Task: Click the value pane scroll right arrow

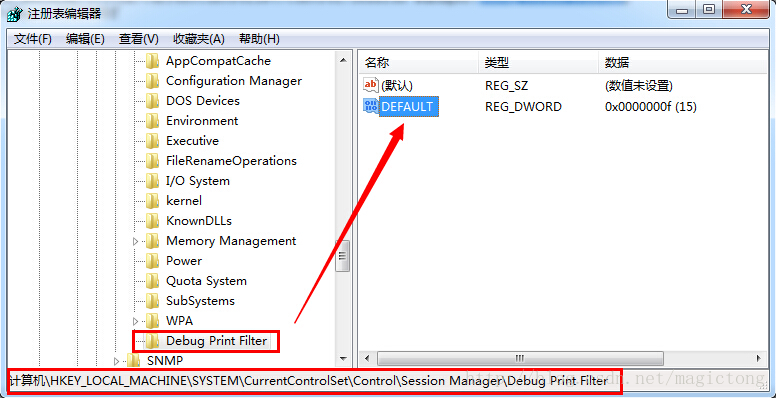Action: point(759,358)
